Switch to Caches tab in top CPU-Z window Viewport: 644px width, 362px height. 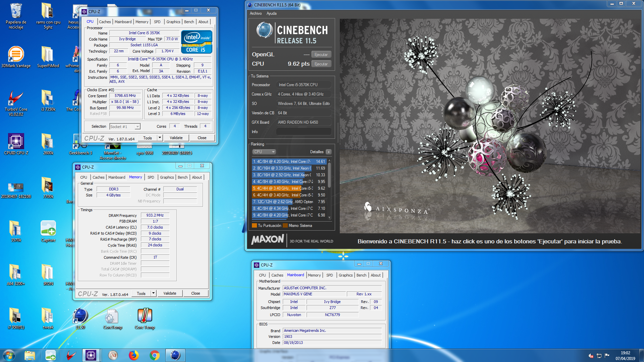105,22
